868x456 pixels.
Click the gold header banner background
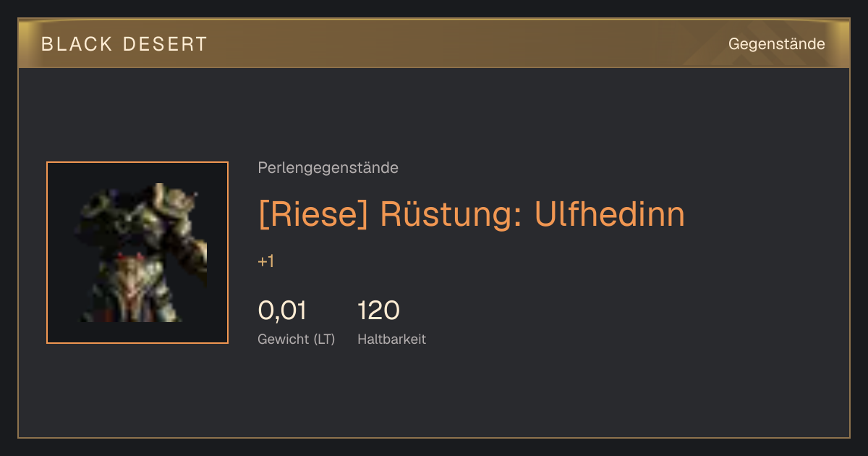tap(434, 44)
